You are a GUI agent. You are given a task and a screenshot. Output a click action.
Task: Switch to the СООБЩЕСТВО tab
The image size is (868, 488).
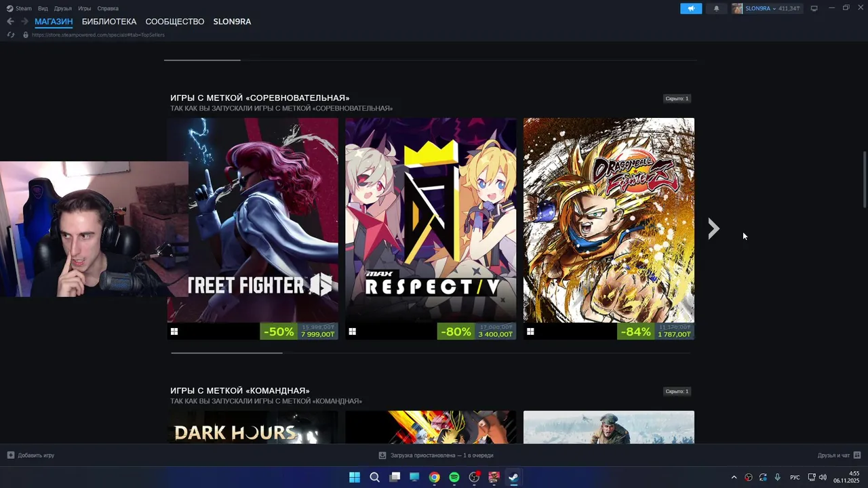pos(175,22)
